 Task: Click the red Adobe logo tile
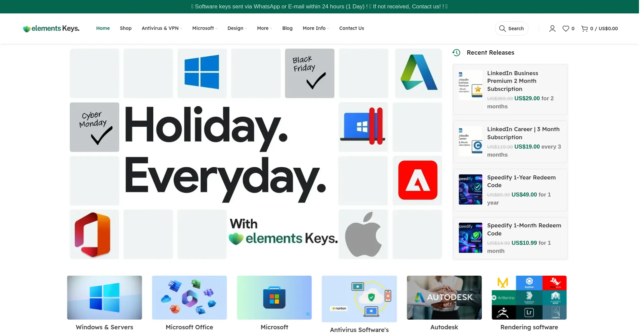418,180
